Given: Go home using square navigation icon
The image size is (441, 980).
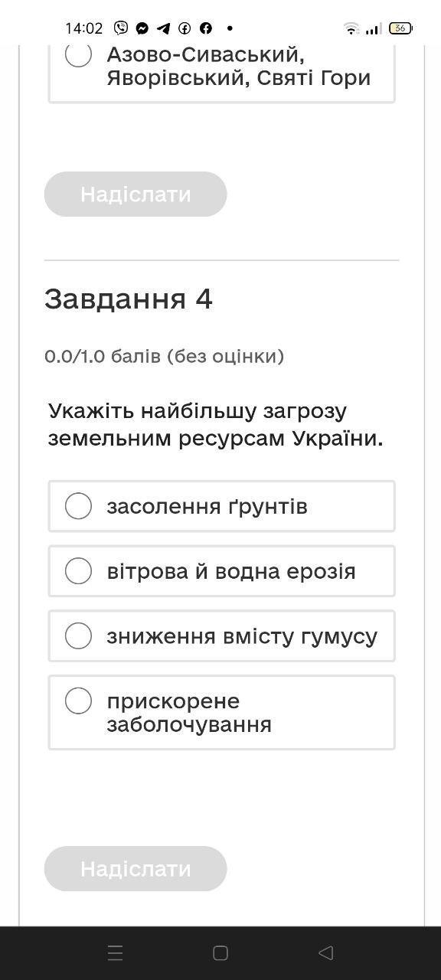Looking at the screenshot, I should click(220, 952).
